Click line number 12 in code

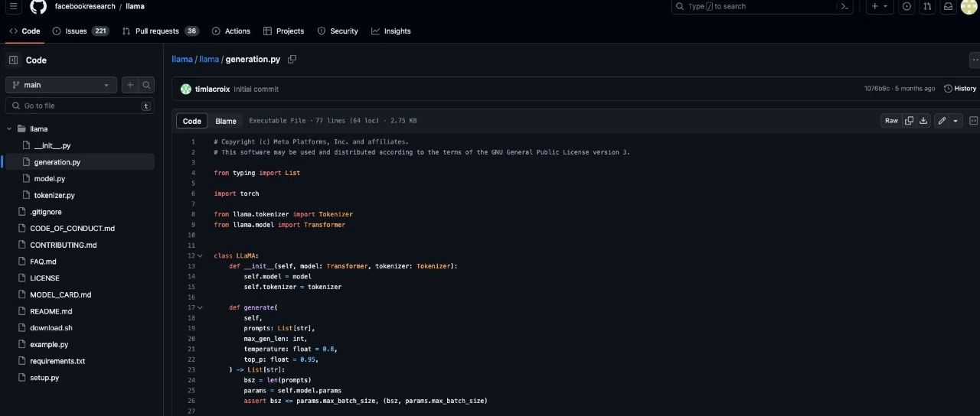tap(191, 255)
